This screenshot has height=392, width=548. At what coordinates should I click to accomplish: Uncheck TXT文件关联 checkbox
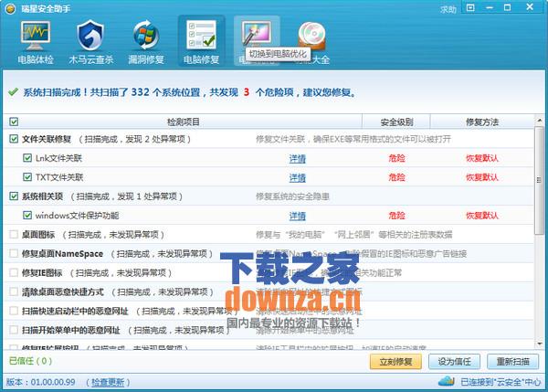point(27,177)
